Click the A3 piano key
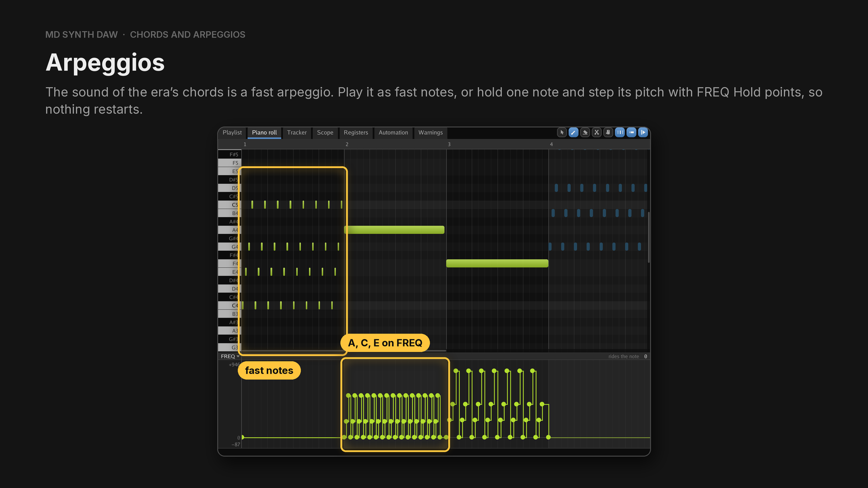Viewport: 868px width, 488px height. pos(230,331)
